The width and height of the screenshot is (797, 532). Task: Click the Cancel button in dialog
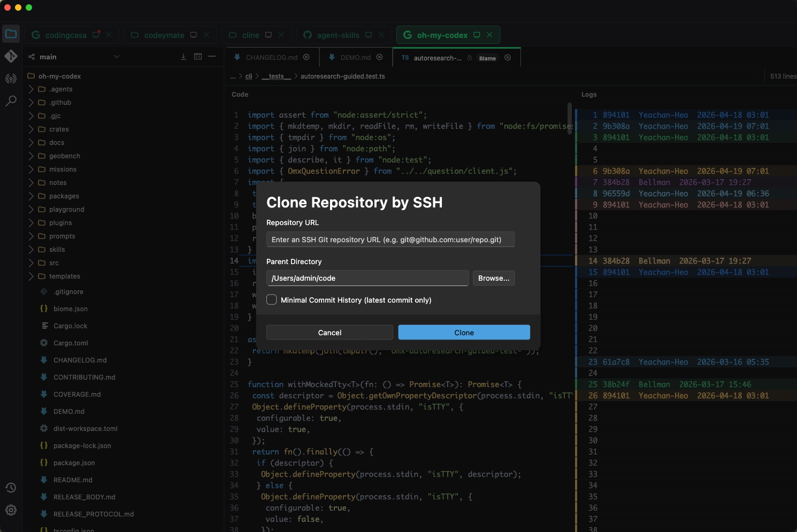pyautogui.click(x=329, y=333)
